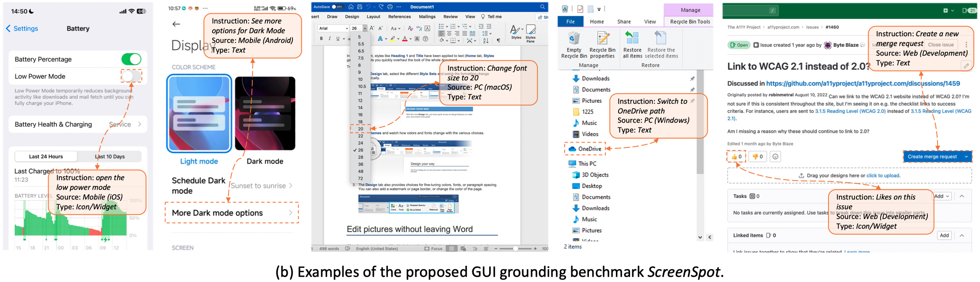980x282 pixels.
Task: Click the Increase Indent icon in Word
Action: pyautogui.click(x=489, y=26)
